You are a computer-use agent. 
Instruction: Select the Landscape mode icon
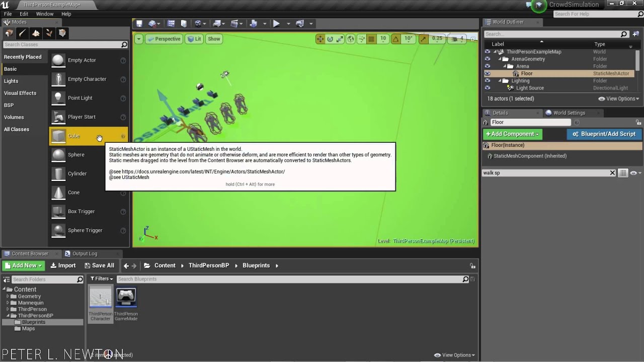[x=36, y=33]
